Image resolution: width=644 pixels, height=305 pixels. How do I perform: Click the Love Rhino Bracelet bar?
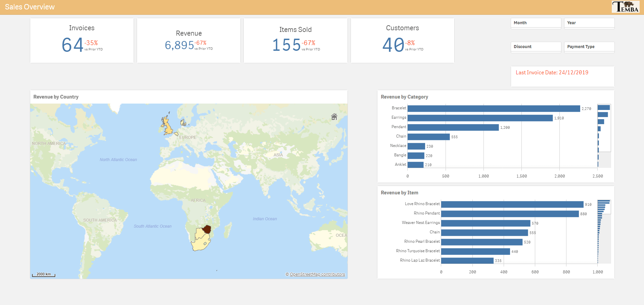[x=512, y=204]
